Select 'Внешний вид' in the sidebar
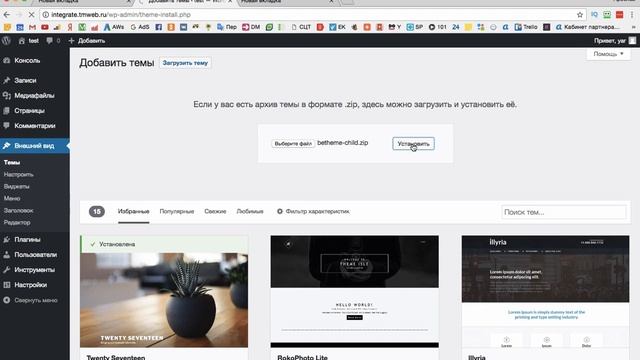 pos(35,146)
